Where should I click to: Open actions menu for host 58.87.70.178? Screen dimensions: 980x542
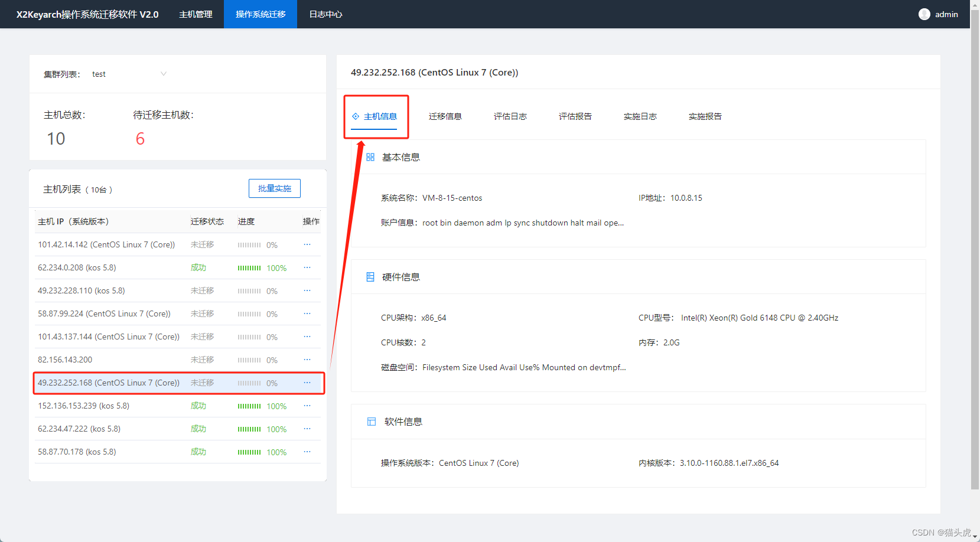(x=307, y=452)
